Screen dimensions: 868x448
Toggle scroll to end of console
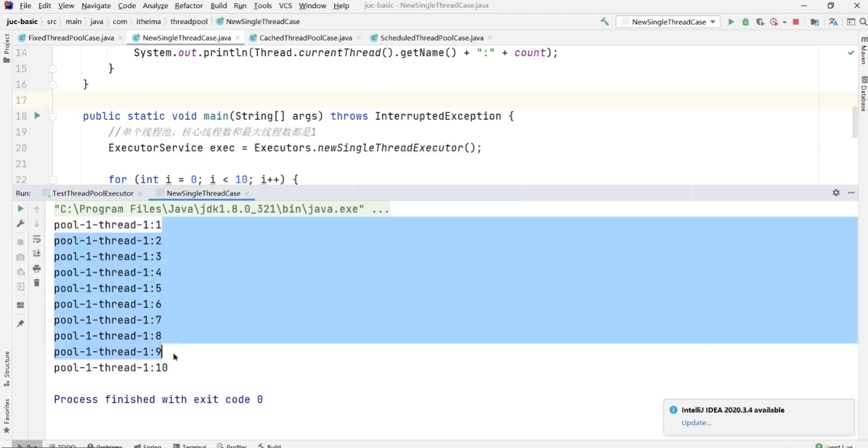tap(37, 254)
